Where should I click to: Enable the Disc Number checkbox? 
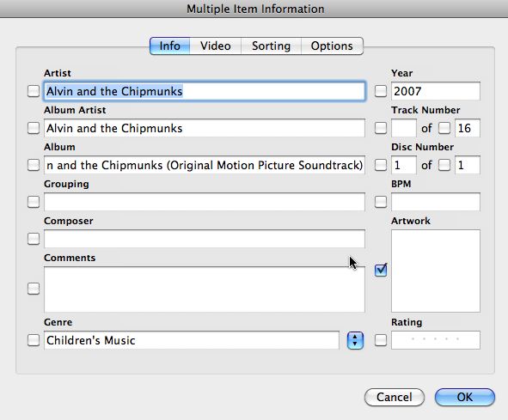click(x=381, y=165)
